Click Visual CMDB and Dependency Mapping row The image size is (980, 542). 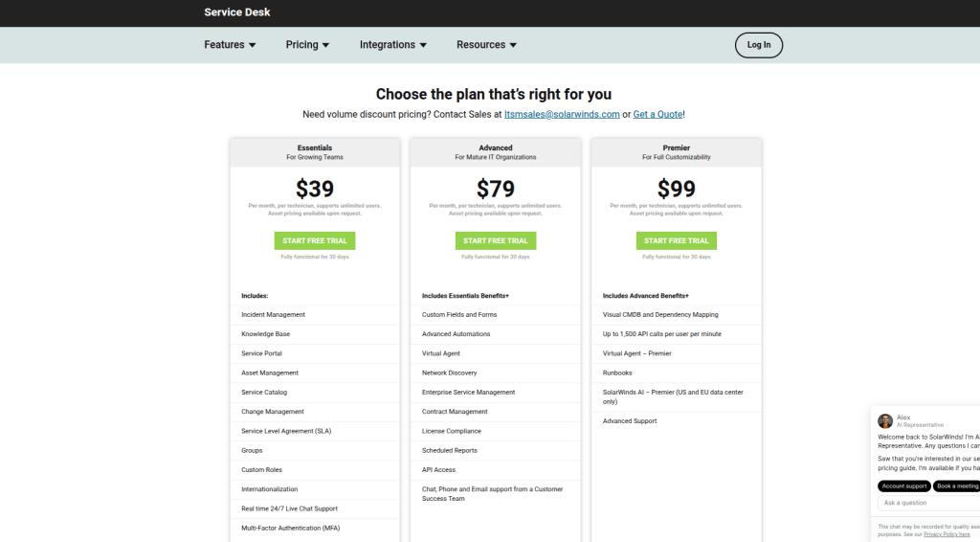coord(677,315)
